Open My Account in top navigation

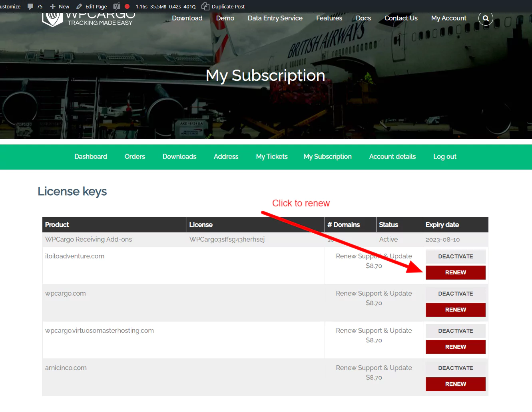coord(448,18)
